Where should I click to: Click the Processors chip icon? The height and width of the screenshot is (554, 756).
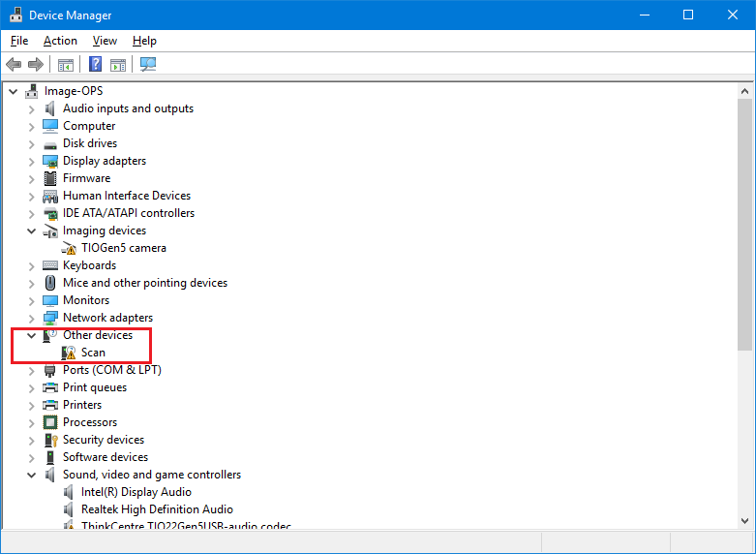[x=50, y=422]
